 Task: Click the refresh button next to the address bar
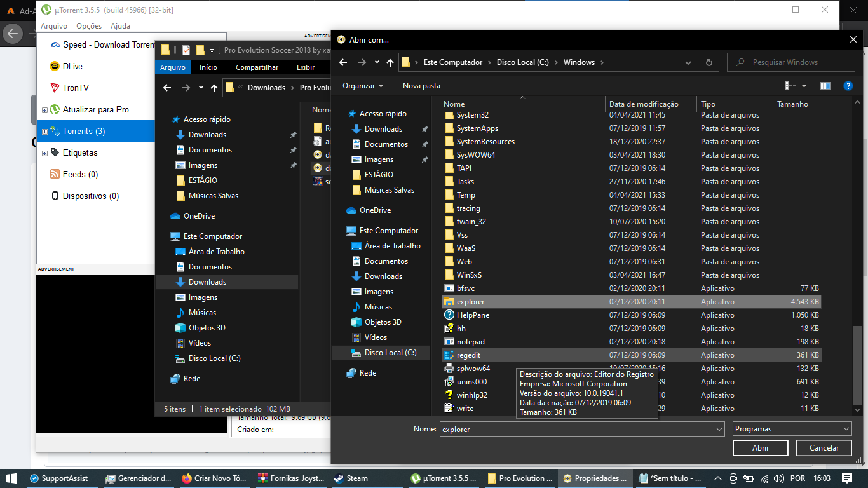[709, 62]
